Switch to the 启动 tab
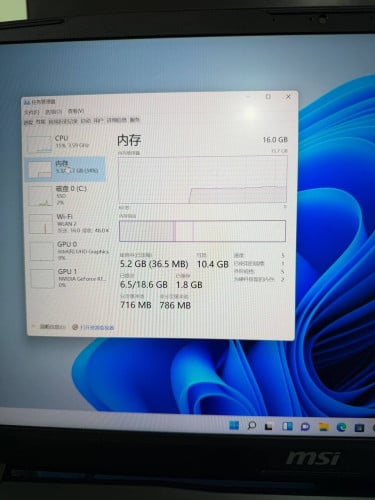This screenshot has width=375, height=500. point(86,121)
